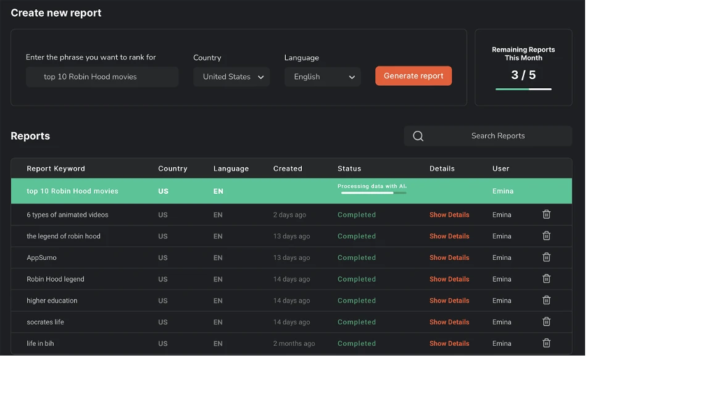
Task: Show Details for 'the legend of robin hood'
Action: [449, 236]
